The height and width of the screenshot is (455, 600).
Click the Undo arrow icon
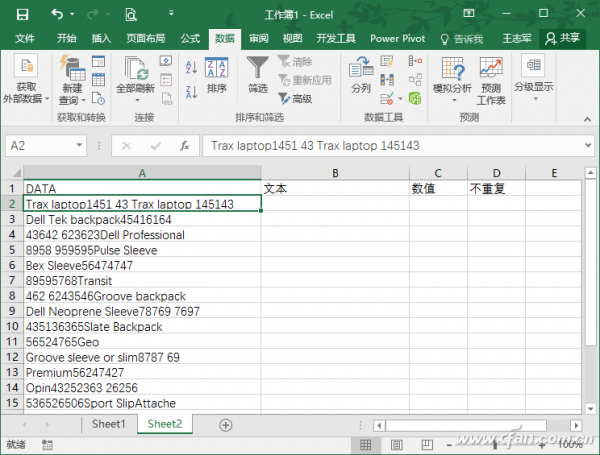click(x=57, y=14)
